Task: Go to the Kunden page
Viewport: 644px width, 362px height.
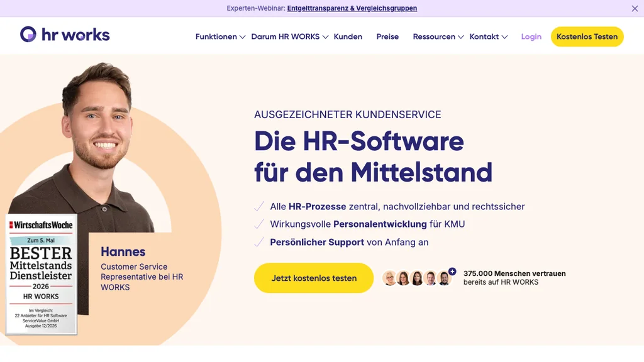Action: (348, 36)
